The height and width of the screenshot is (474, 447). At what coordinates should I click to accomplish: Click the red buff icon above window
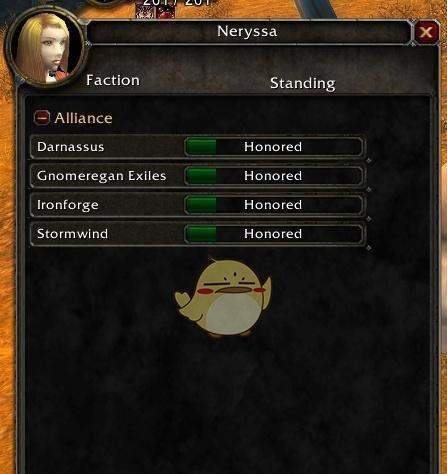tap(165, 11)
